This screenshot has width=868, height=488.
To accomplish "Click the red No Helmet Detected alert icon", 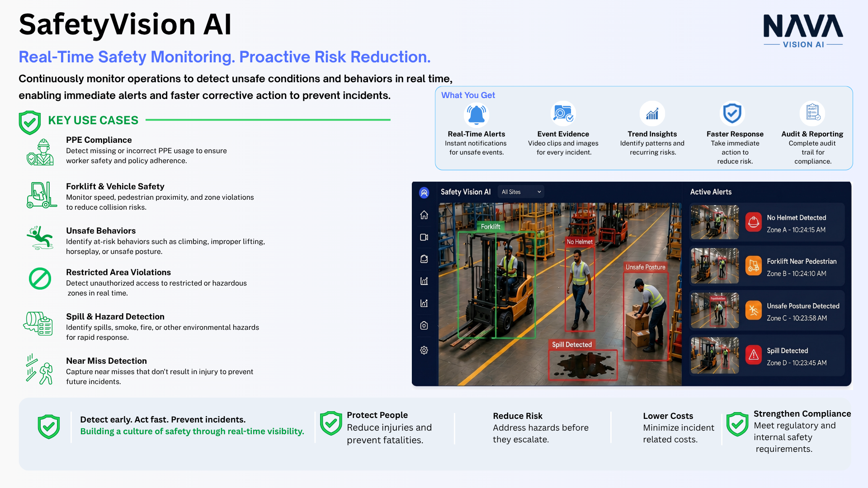I will [x=754, y=222].
